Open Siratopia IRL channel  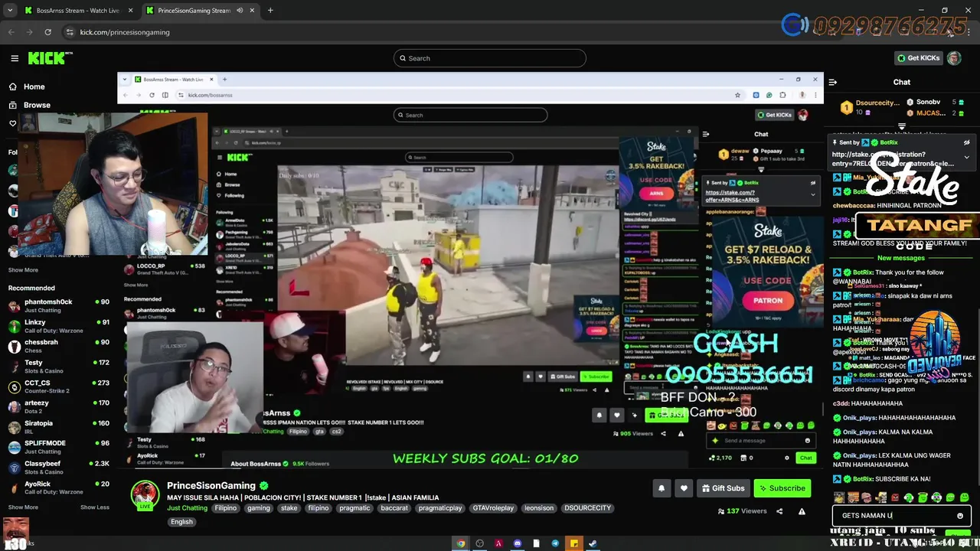click(x=59, y=427)
